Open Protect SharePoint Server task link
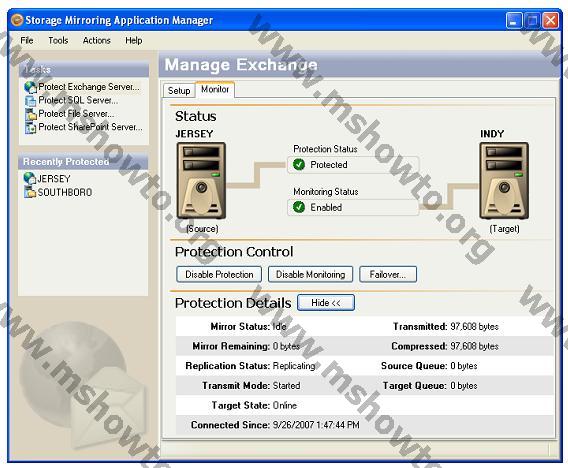Screen dimensions: 568x468 (x=91, y=127)
